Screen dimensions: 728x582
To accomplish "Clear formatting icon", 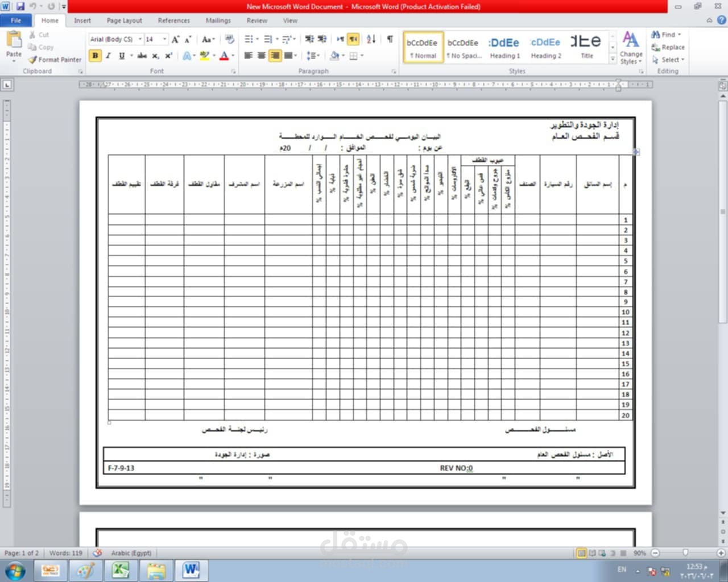I will [x=230, y=39].
